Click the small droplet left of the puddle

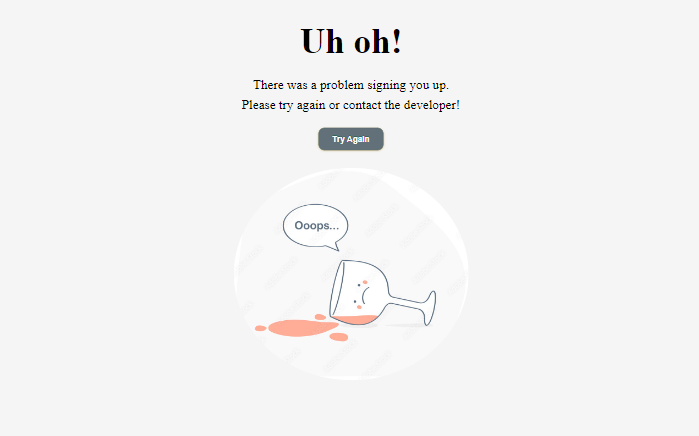[x=260, y=329]
